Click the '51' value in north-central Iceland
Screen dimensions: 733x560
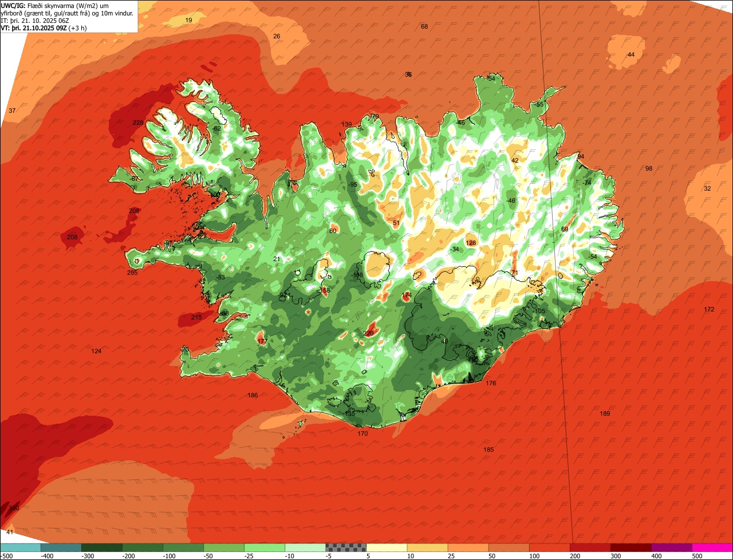click(396, 223)
